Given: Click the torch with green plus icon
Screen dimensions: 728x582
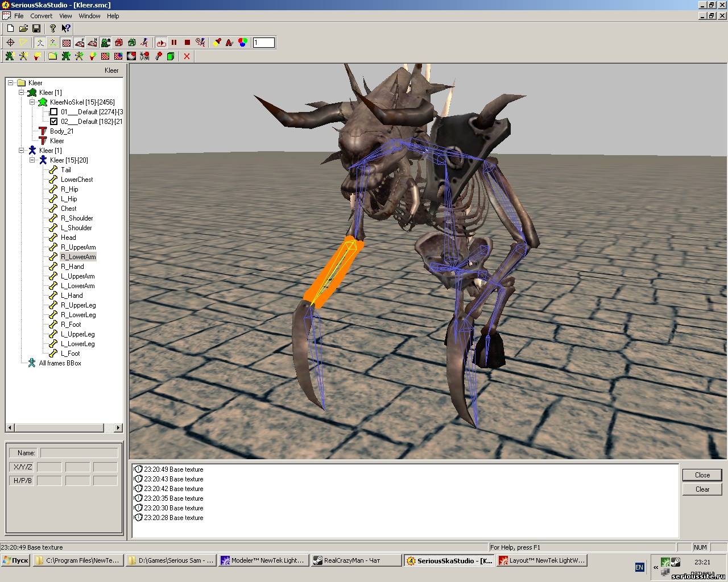Looking at the screenshot, I should pyautogui.click(x=92, y=56).
